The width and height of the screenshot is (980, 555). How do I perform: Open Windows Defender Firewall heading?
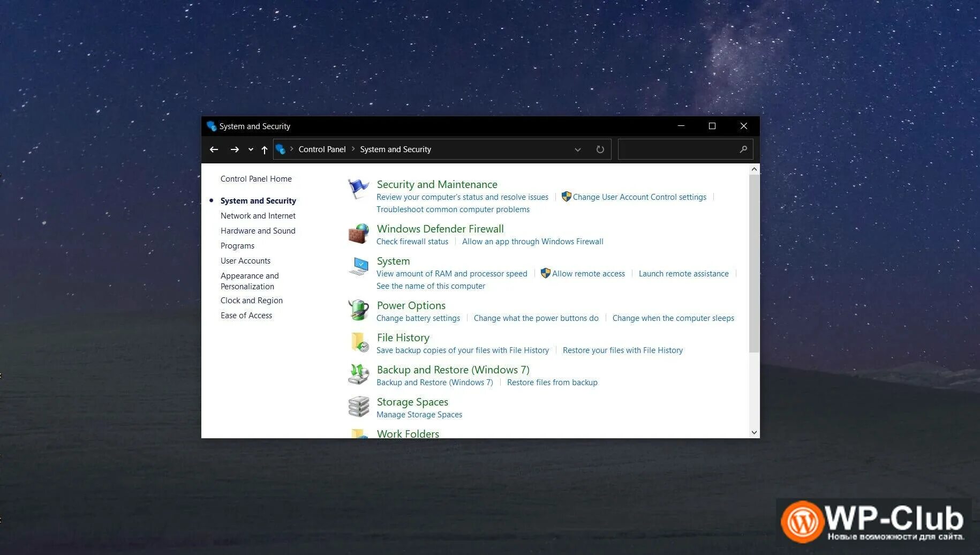pos(440,229)
